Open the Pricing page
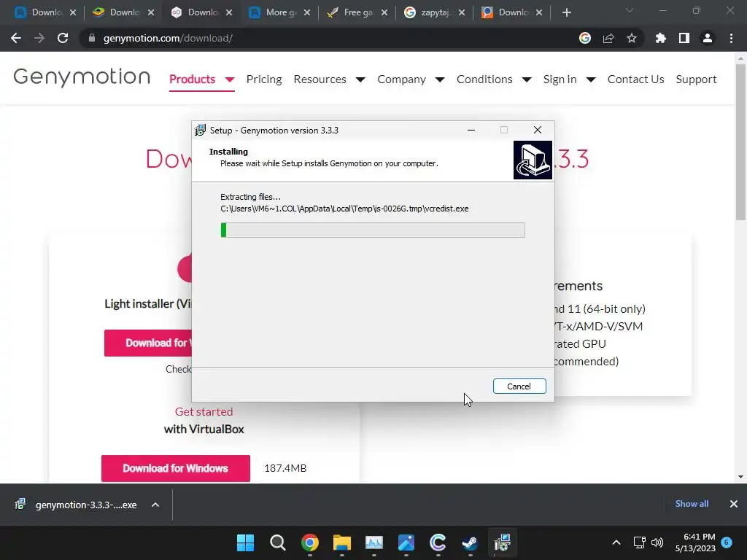747x560 pixels. [x=264, y=79]
